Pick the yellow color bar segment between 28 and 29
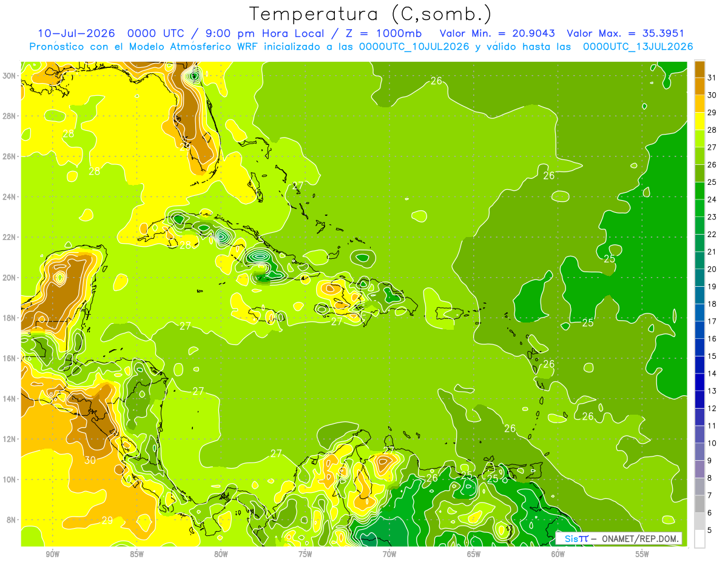 click(x=699, y=121)
